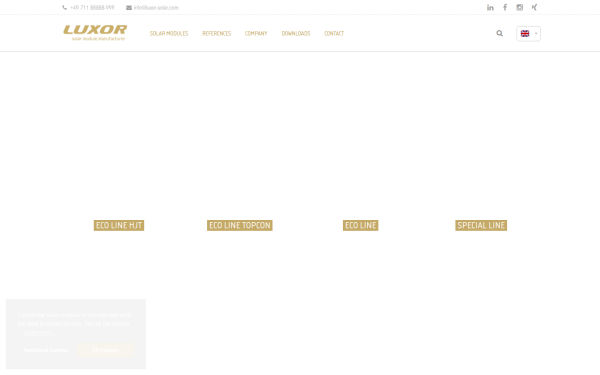
Task: Open the language flag dropdown
Action: tap(528, 34)
